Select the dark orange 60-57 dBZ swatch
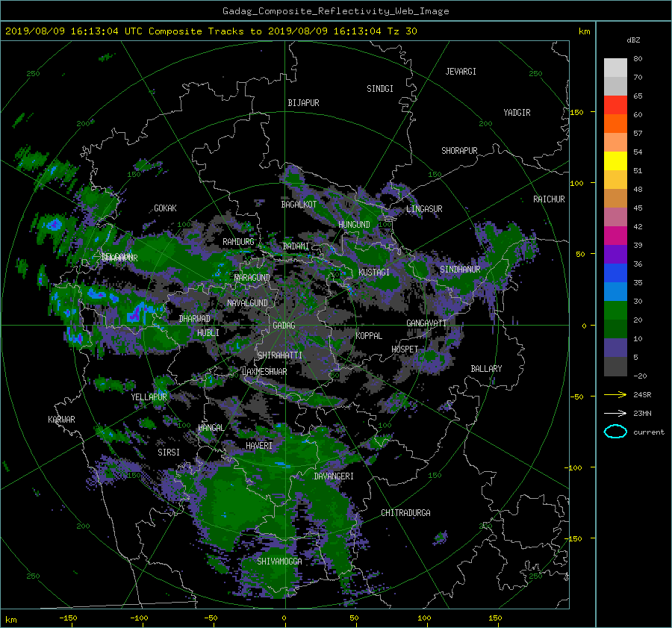The height and width of the screenshot is (628, 672). tap(615, 124)
